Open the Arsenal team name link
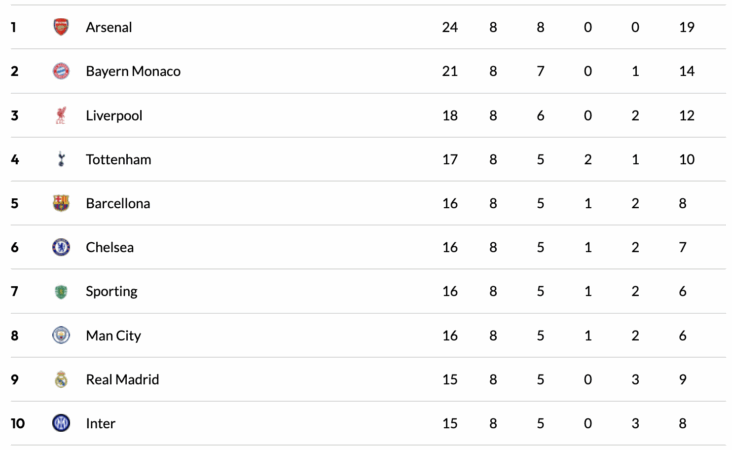This screenshot has width=732, height=450. 109,27
